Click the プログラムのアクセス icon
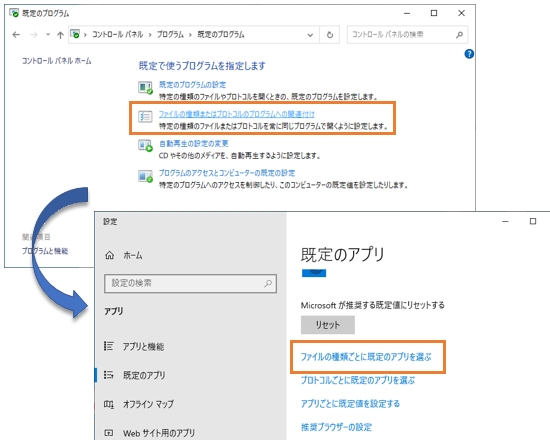This screenshot has width=550, height=440. pyautogui.click(x=145, y=175)
